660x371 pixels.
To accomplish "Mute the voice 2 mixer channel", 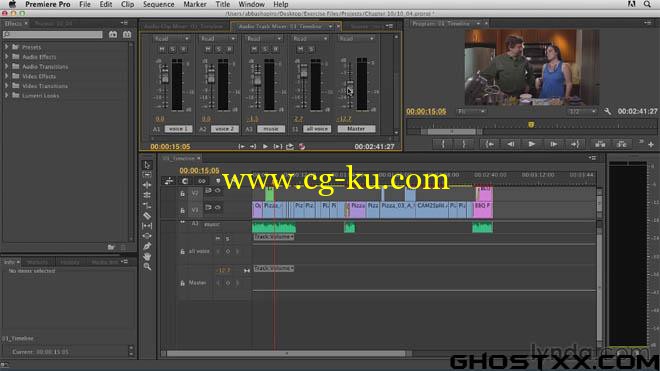I will [208, 49].
